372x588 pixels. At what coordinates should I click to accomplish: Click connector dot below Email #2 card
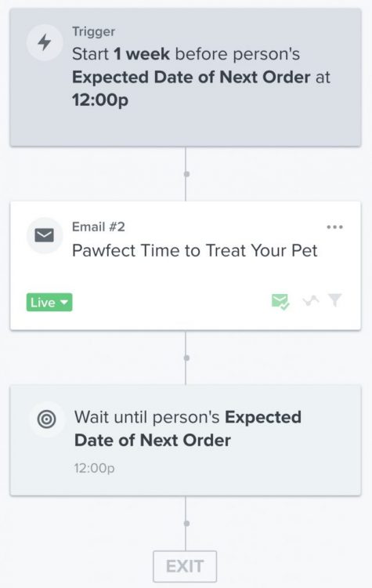186,358
